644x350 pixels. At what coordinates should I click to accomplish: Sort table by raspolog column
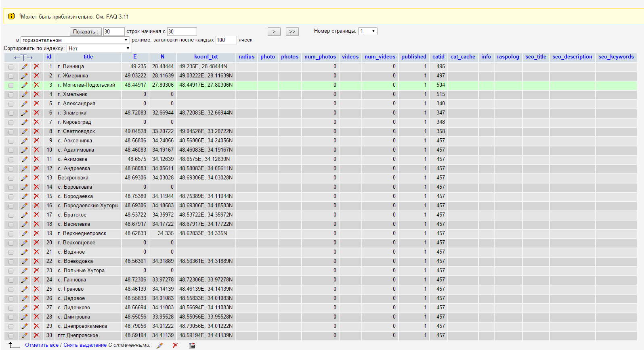tap(508, 57)
